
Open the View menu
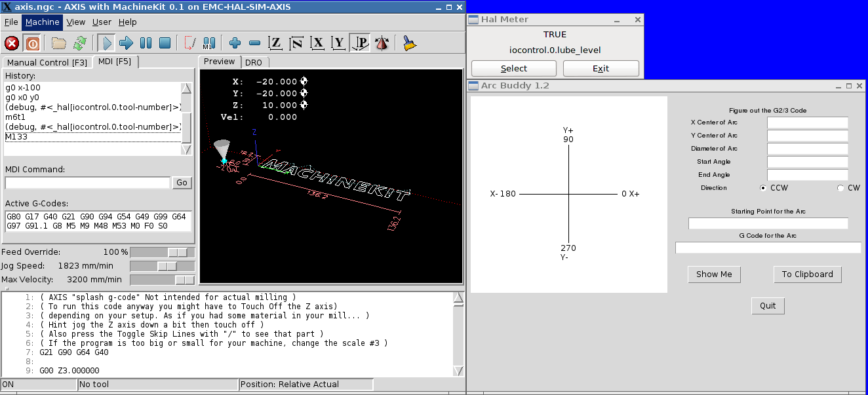pyautogui.click(x=76, y=22)
